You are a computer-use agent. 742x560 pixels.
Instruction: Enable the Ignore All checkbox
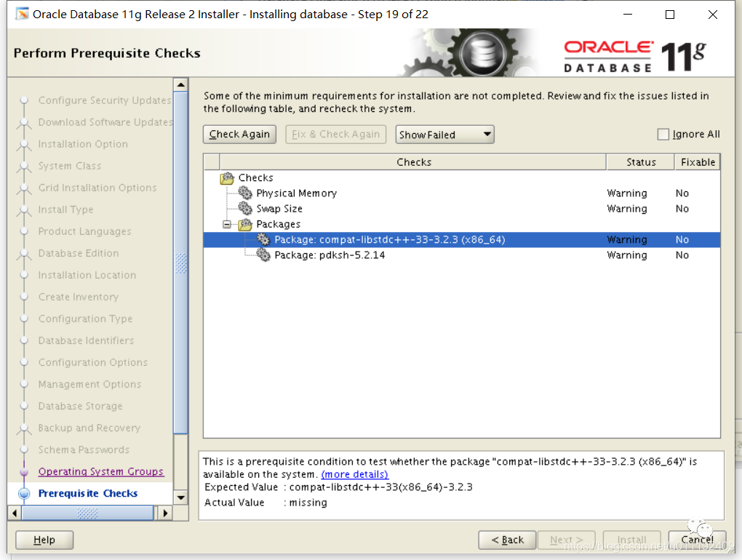click(x=663, y=135)
